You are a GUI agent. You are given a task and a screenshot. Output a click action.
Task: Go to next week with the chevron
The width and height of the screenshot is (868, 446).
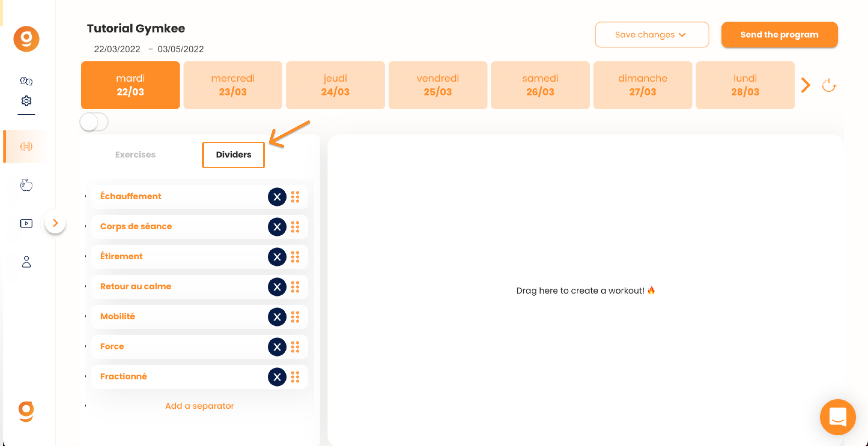(x=806, y=85)
